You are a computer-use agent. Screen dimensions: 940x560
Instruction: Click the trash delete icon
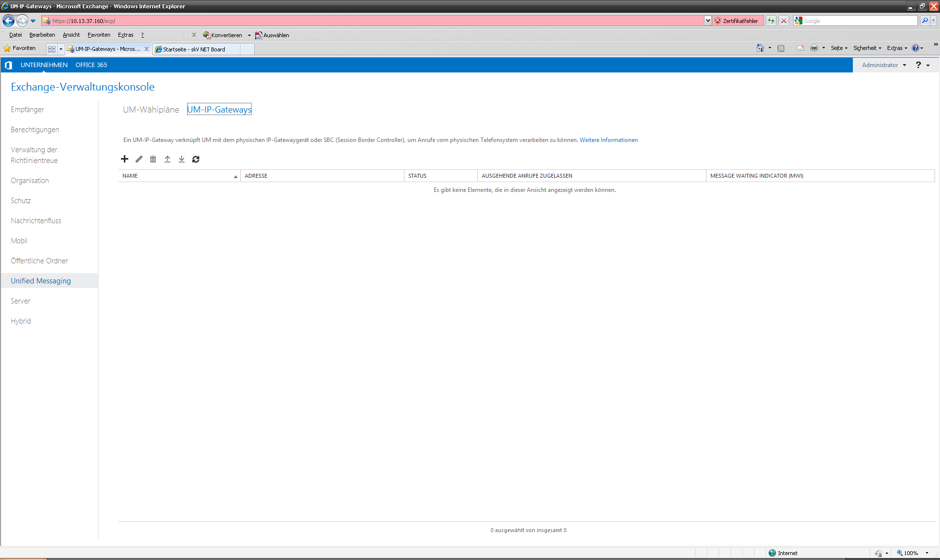[x=153, y=159]
